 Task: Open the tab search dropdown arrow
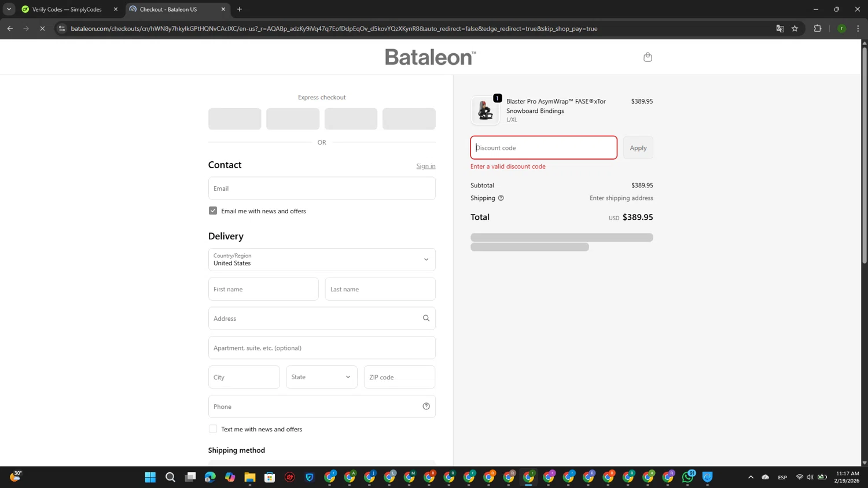click(x=9, y=9)
